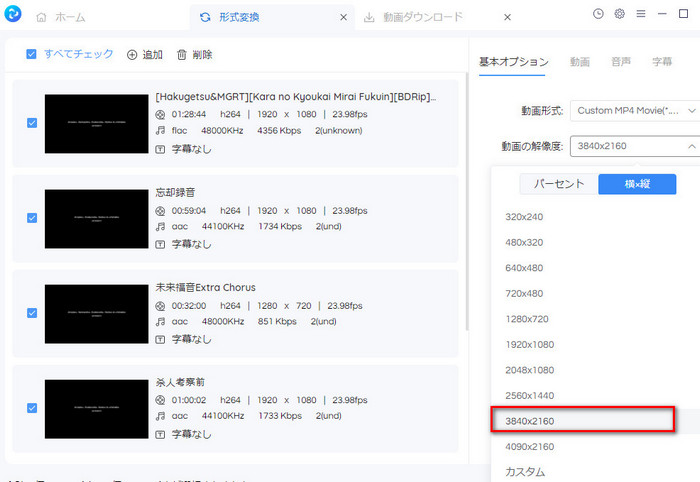The image size is (700, 482).
Task: Click the video reel icon of 忘却録音
Action: (x=160, y=211)
